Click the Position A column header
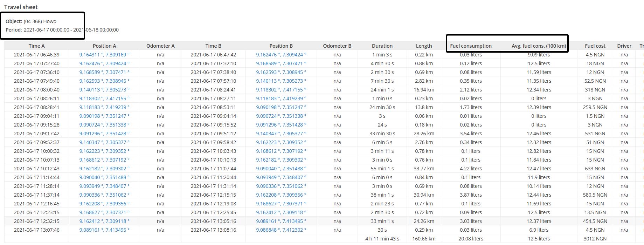The image size is (644, 245). 104,46
